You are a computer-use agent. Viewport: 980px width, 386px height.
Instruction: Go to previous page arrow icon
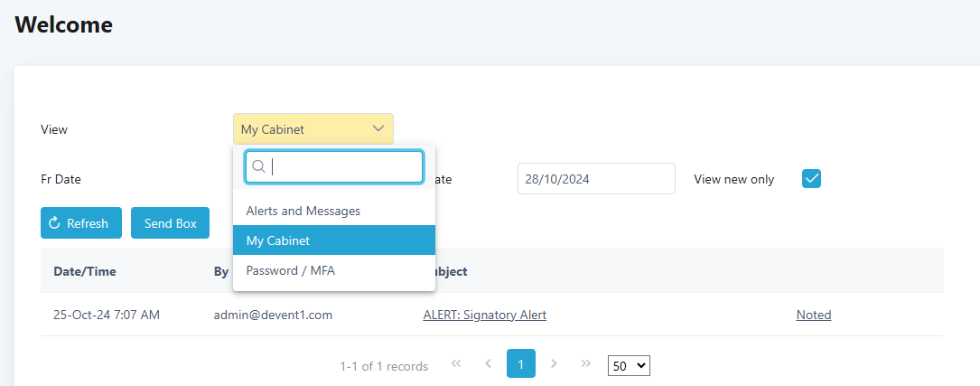[x=488, y=363]
